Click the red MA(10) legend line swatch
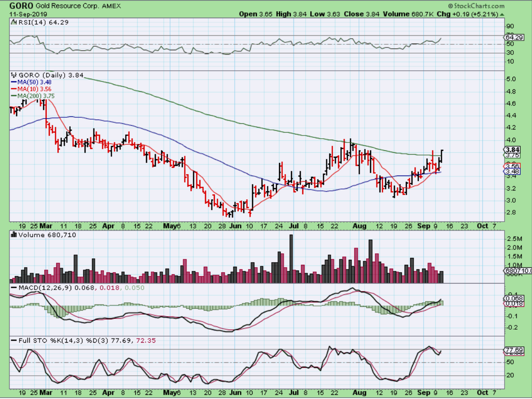Image resolution: width=532 pixels, height=399 pixels. tap(13, 89)
